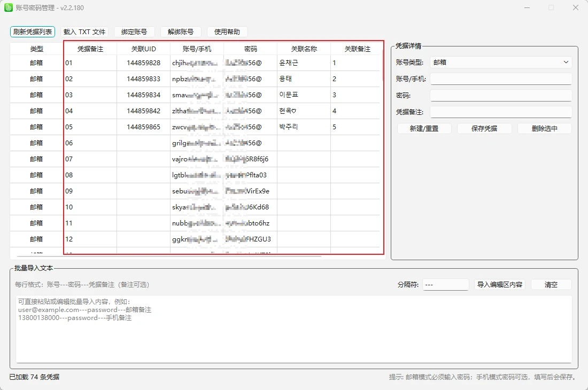Viewport: 588px width, 390px height.
Task: Select the row with 凭据备注 06
Action: [195, 143]
